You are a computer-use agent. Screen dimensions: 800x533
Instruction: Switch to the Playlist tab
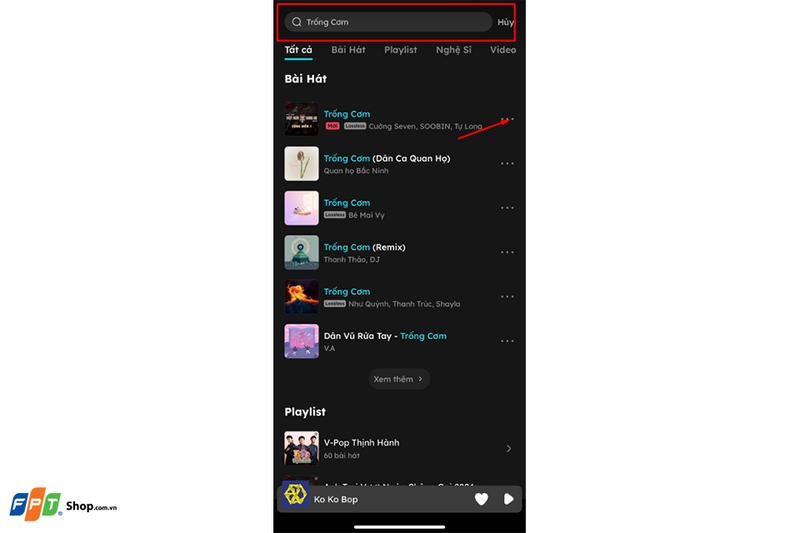(401, 50)
